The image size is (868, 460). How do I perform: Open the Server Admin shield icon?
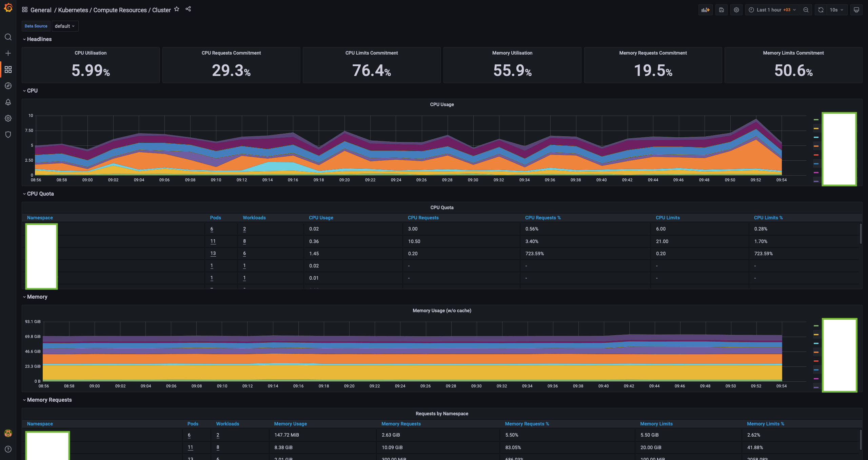(x=8, y=135)
